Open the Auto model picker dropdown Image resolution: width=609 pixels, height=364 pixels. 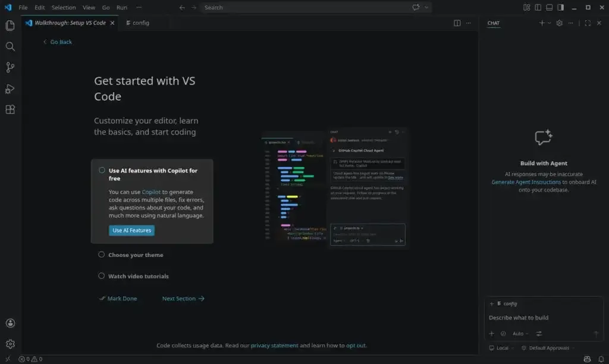click(x=520, y=334)
